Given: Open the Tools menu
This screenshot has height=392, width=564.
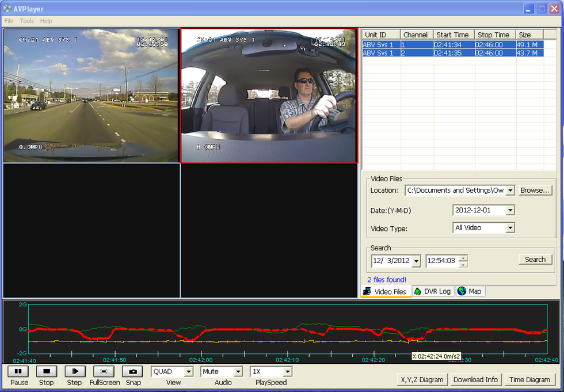Looking at the screenshot, I should point(27,21).
